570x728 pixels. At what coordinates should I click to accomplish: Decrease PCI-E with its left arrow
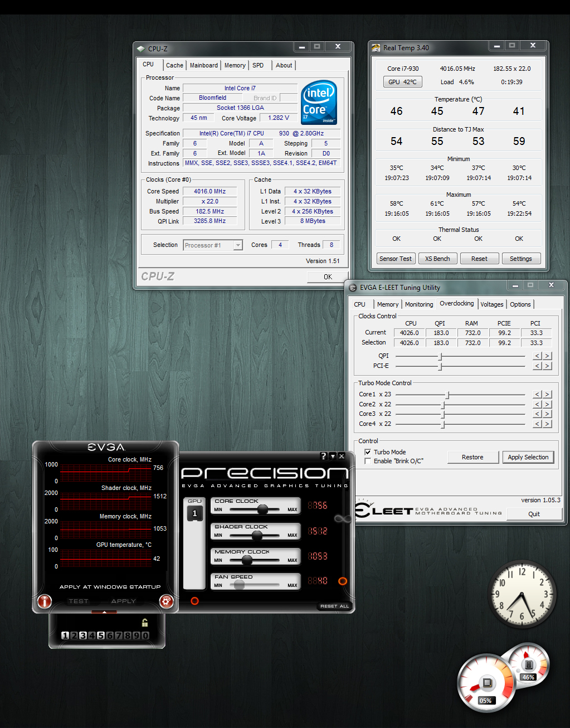pyautogui.click(x=538, y=366)
